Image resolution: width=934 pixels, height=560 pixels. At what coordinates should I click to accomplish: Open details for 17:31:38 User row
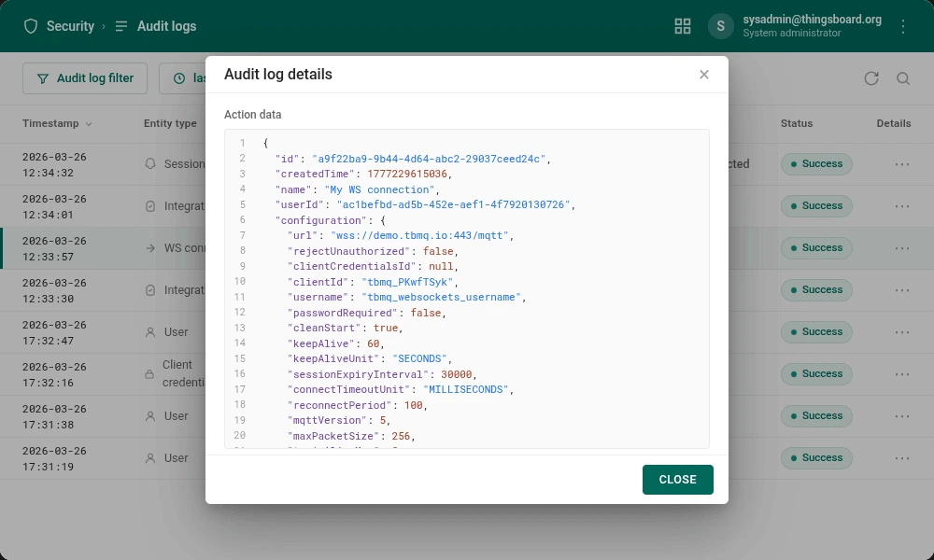(902, 416)
